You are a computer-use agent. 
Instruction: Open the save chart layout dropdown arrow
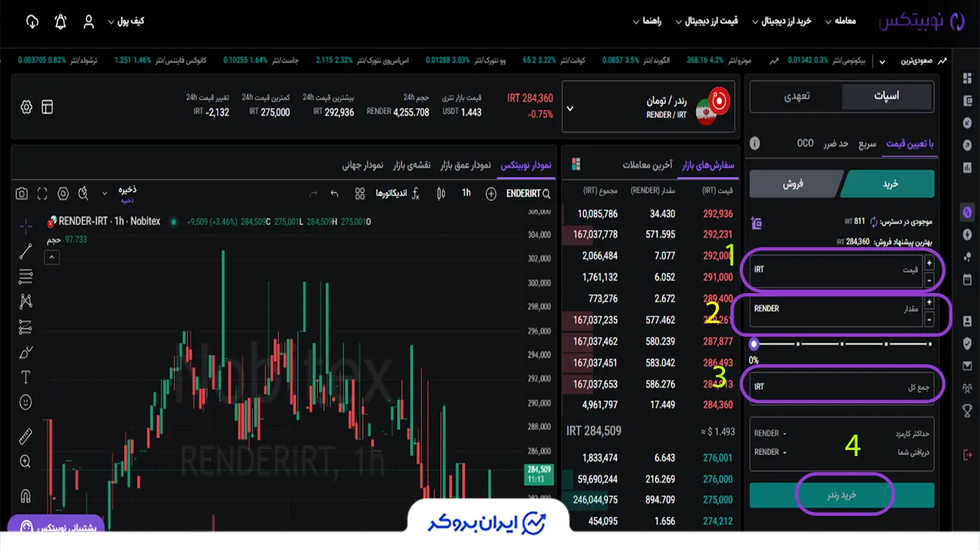[x=104, y=192]
